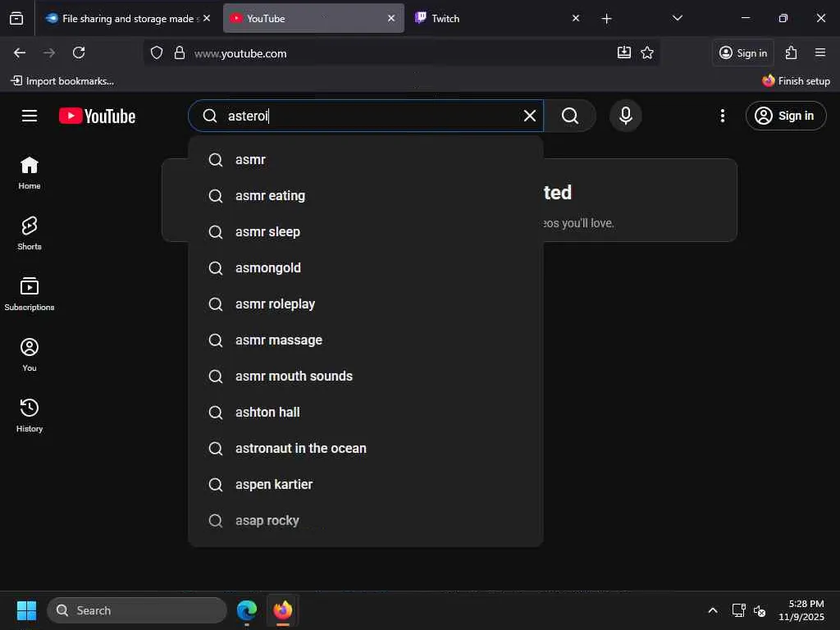
Task: Start voice search with microphone
Action: coord(626,116)
